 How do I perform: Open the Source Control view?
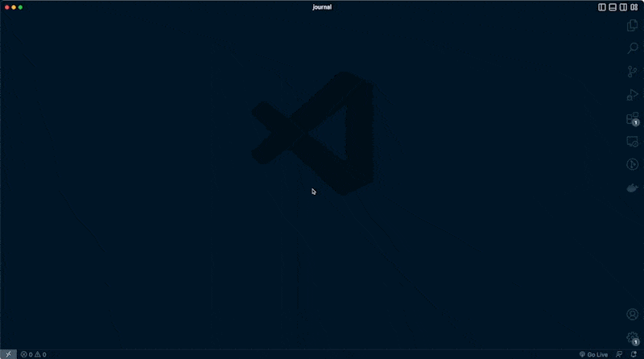coord(632,72)
